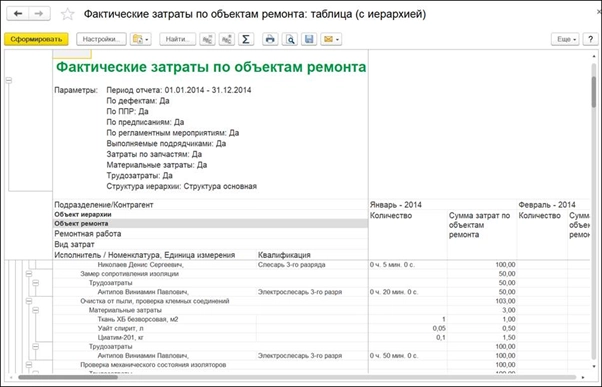Click the Сформировать button
The width and height of the screenshot is (602, 387).
tap(36, 39)
